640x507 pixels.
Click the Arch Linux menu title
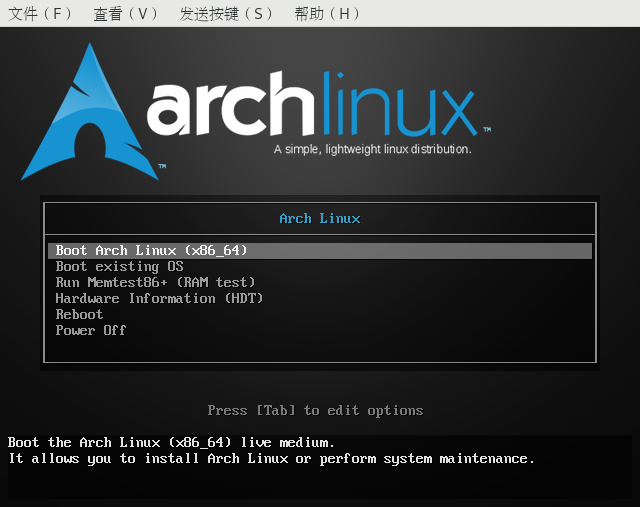click(x=320, y=218)
